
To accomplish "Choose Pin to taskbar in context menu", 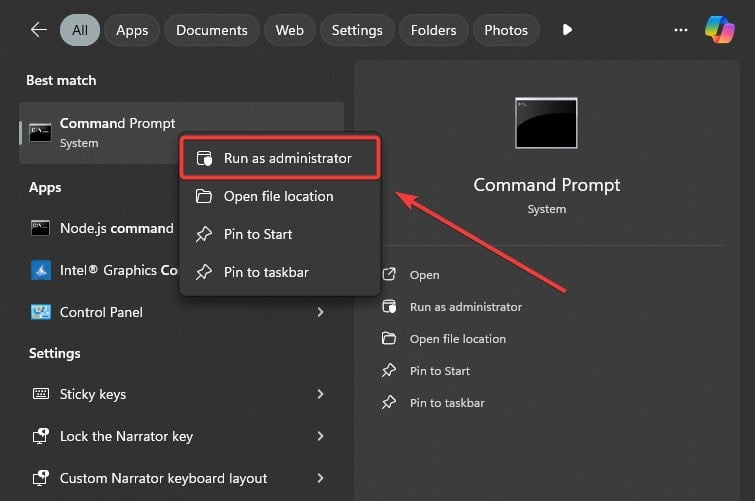I will (x=280, y=273).
